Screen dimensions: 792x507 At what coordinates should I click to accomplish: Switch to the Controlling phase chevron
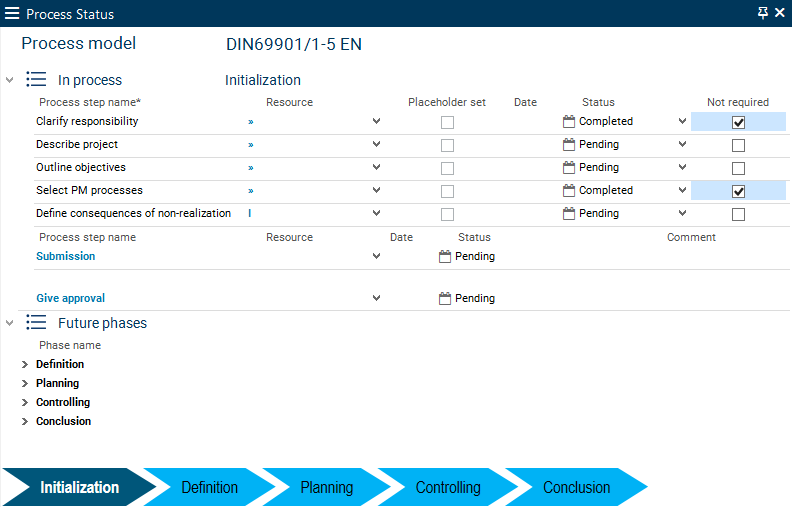point(447,488)
